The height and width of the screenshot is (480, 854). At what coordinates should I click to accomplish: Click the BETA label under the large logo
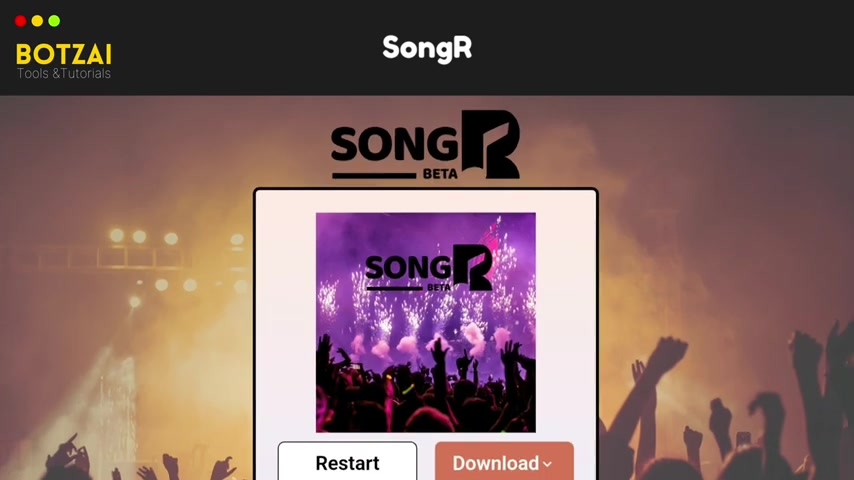(440, 174)
